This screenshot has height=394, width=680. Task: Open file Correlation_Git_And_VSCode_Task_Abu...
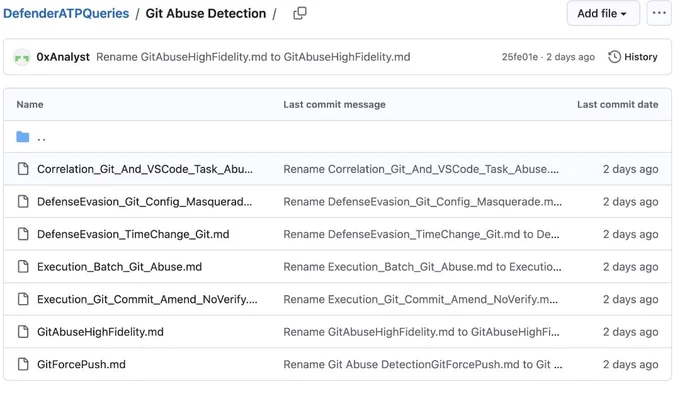[145, 169]
